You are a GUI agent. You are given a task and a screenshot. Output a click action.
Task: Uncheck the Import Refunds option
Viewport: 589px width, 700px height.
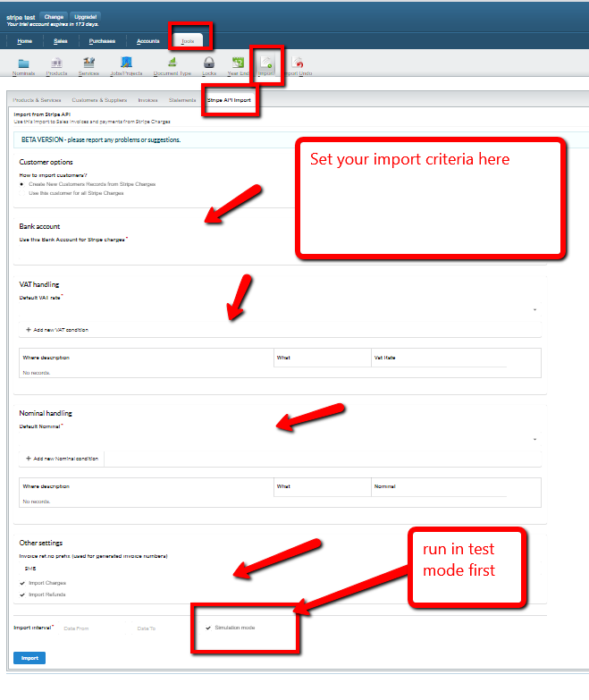pyautogui.click(x=23, y=594)
